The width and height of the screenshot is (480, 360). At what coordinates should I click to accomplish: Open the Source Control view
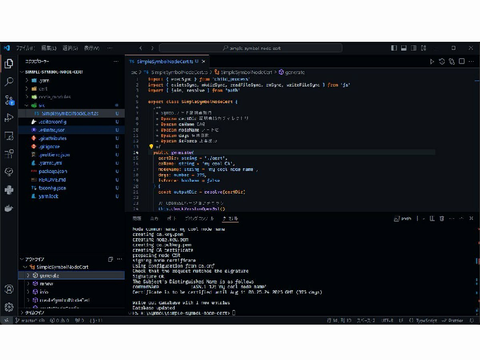point(9,100)
